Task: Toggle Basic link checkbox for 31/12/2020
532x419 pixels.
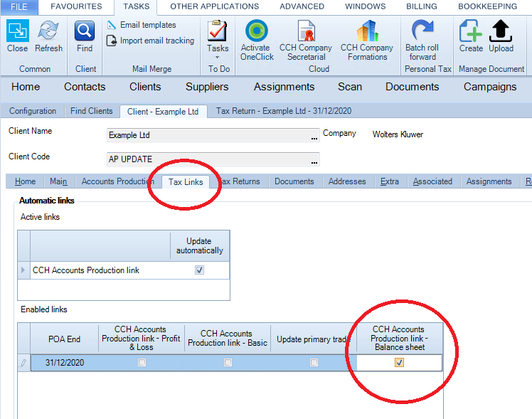Action: (x=228, y=362)
